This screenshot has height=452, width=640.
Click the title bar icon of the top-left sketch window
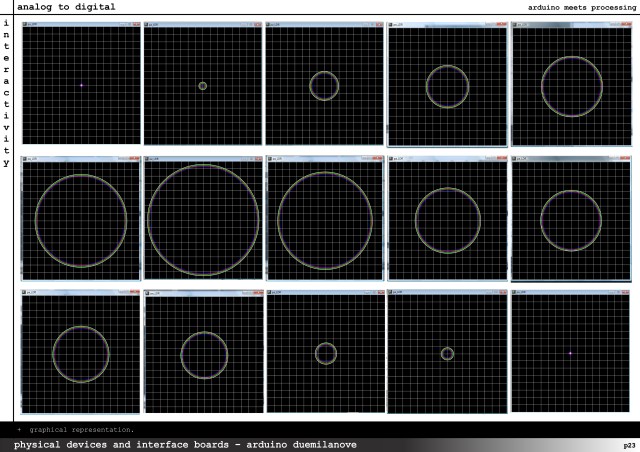[25, 23]
